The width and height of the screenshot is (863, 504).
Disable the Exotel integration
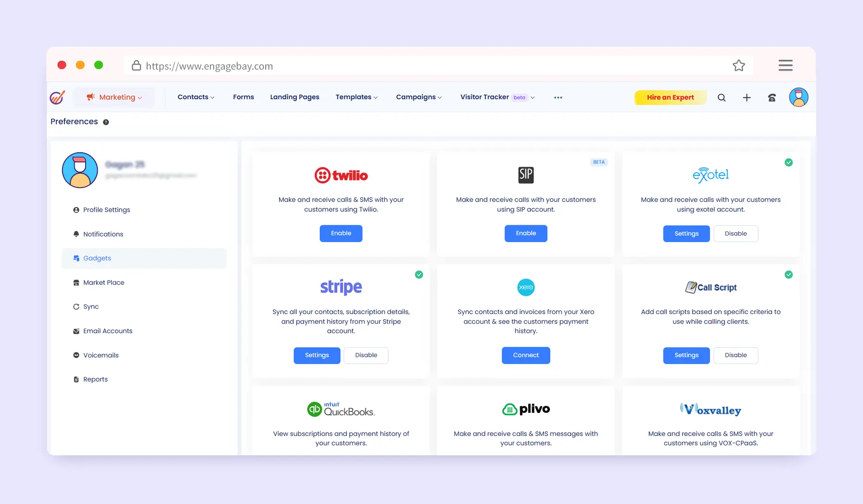[735, 234]
